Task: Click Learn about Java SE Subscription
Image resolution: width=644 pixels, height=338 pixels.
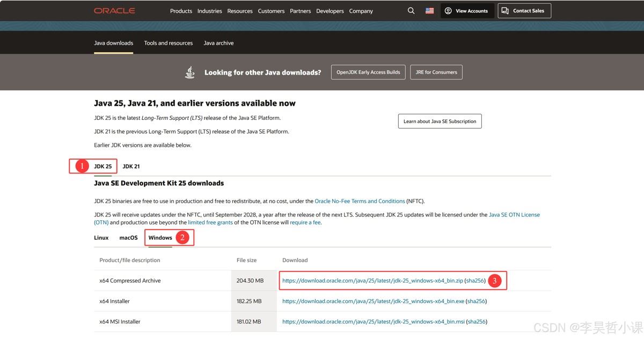Action: [x=440, y=121]
